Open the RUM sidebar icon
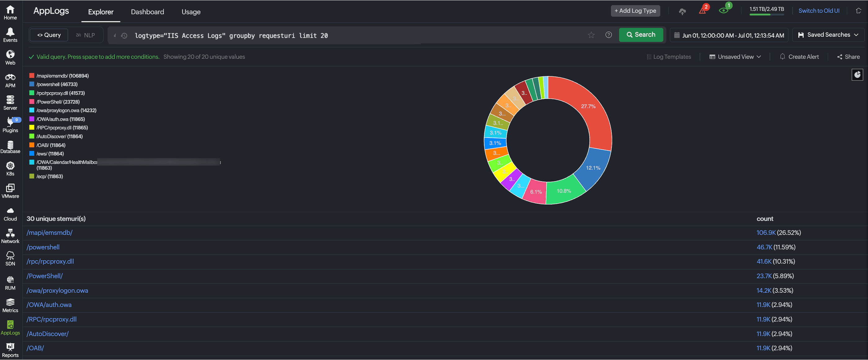 coord(10,283)
